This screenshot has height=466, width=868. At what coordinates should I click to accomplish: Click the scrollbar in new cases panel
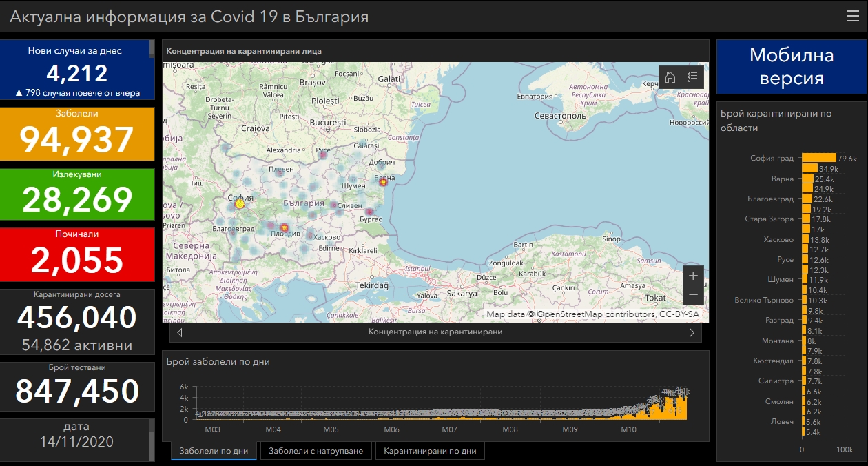[x=152, y=48]
